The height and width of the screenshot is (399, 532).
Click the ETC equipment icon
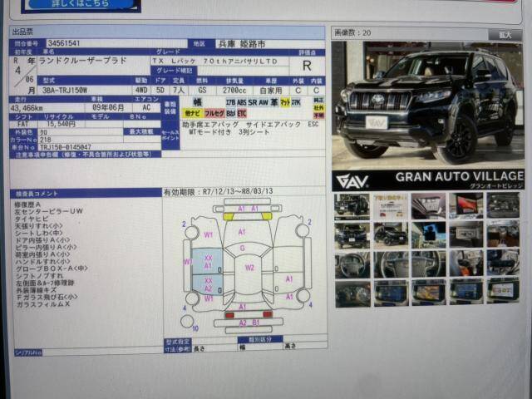click(x=242, y=111)
